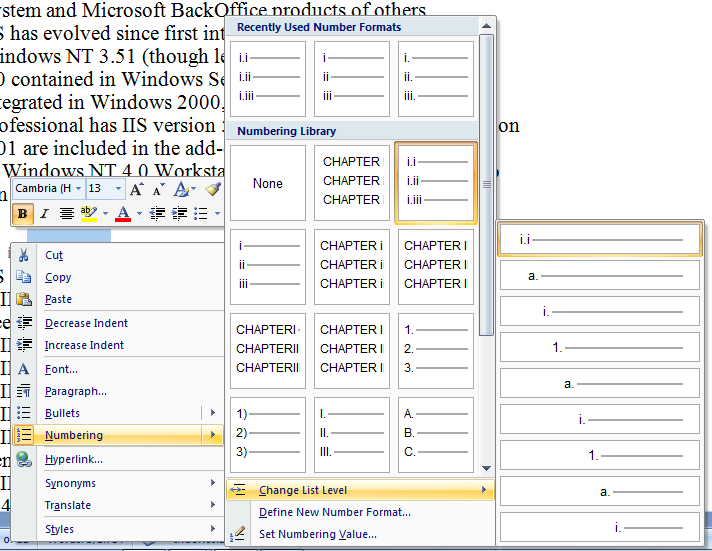Click Set Numbering Value...
Viewport: 712px width, 551px height.
click(x=318, y=534)
